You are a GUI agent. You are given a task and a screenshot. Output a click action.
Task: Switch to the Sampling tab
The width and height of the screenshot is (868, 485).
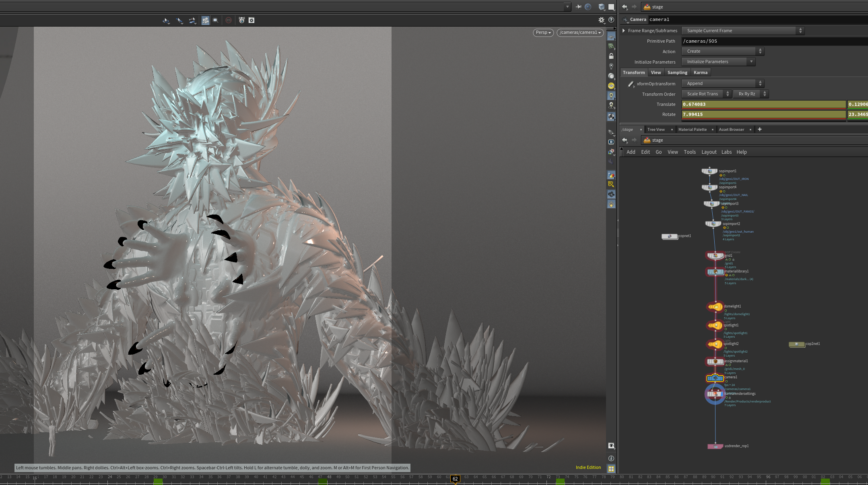677,72
